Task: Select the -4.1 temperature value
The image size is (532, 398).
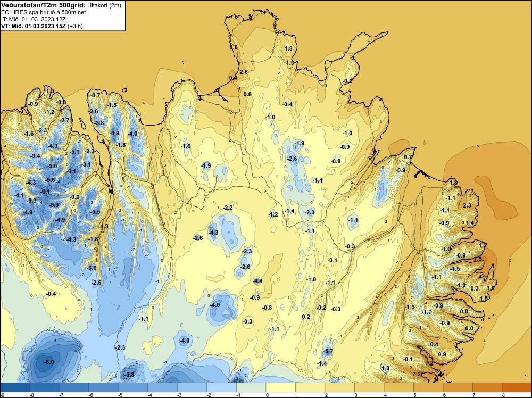Action: click(19, 195)
